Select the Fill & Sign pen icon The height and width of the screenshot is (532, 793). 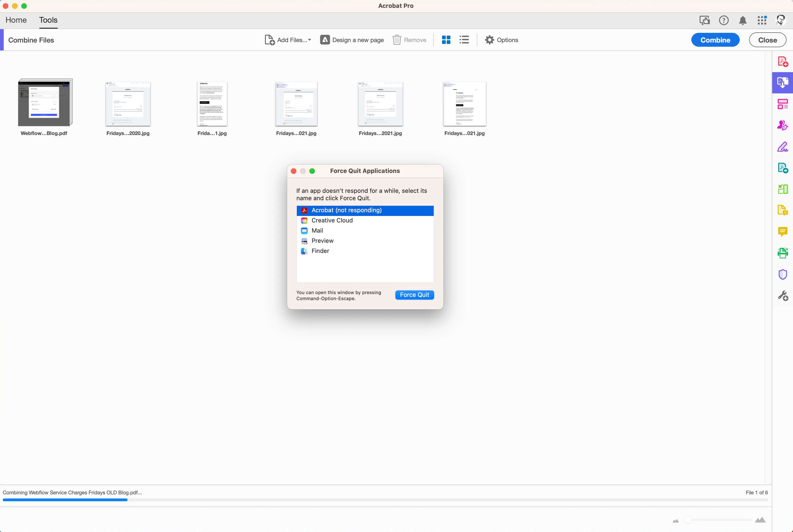(783, 147)
